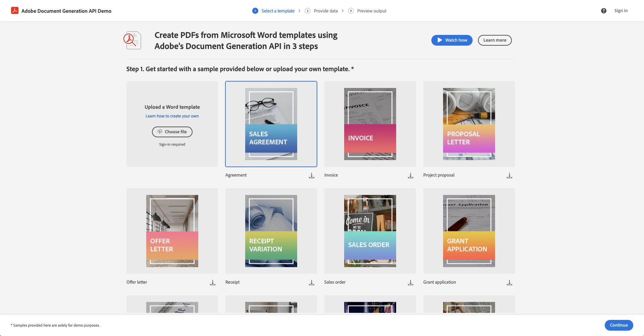
Task: Select the Proposal Letter template thumbnail
Action: click(469, 124)
